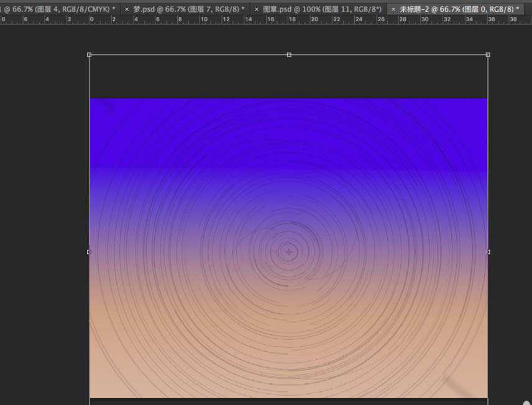Click the 0 mark on horizontal ruler

click(x=91, y=20)
